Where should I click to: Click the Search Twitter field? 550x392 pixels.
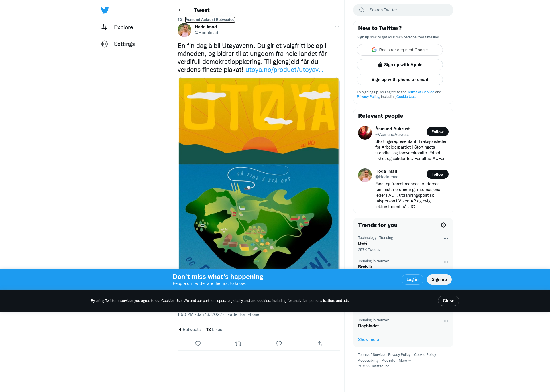(403, 10)
